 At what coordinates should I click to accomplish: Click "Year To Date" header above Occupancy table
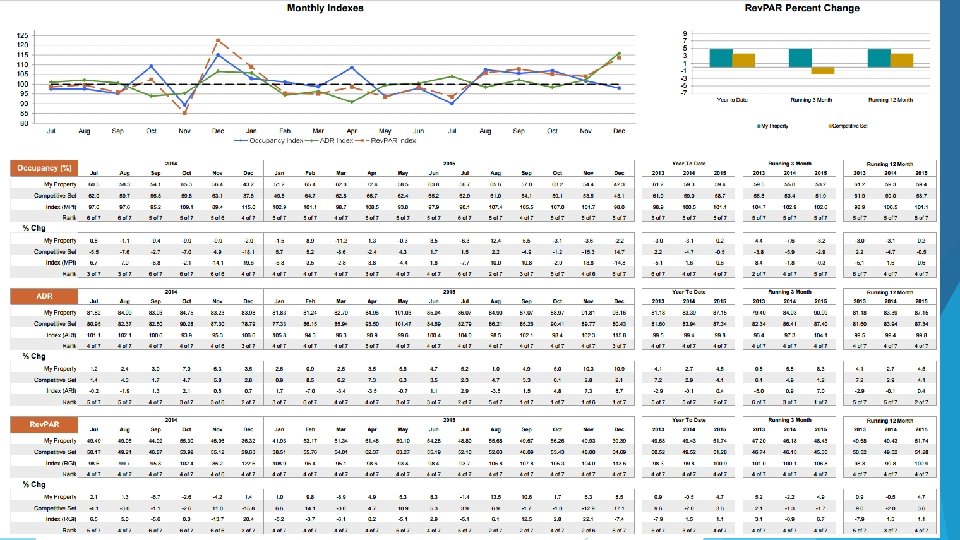689,163
